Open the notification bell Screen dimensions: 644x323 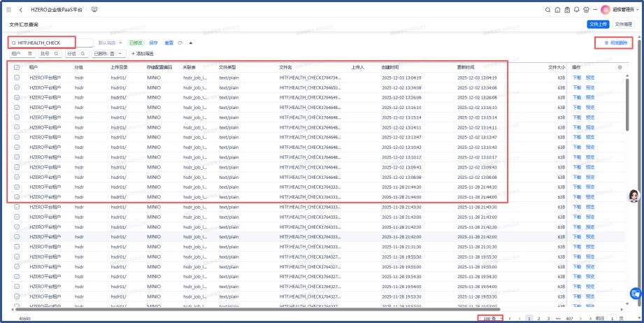pyautogui.click(x=576, y=10)
